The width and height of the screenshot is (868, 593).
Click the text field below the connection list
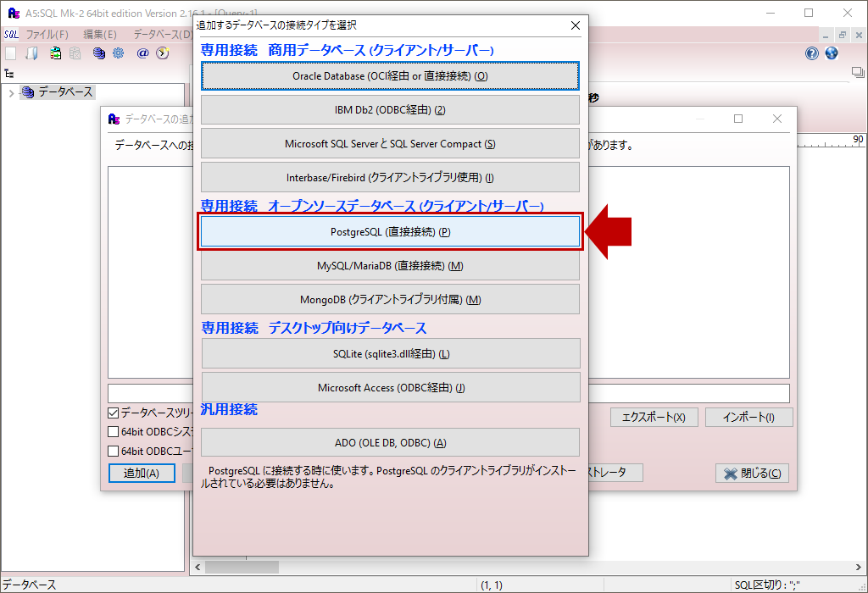coord(448,393)
